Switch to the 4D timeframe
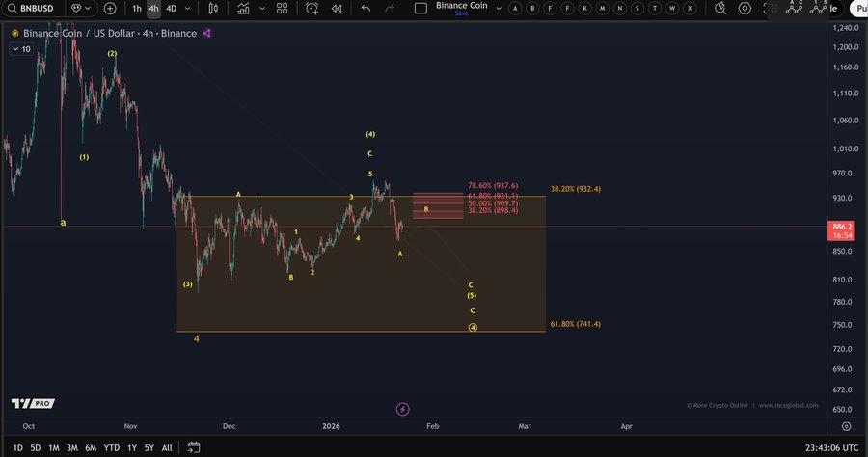 (172, 8)
